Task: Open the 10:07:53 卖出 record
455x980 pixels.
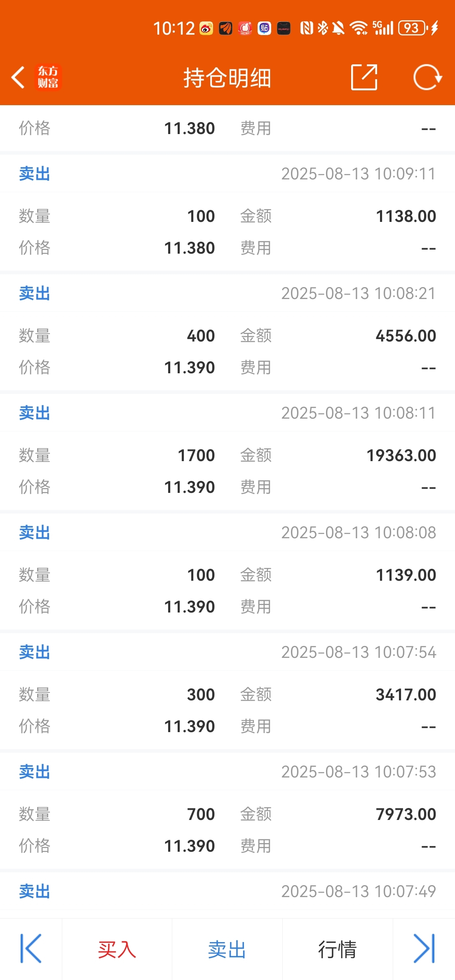Action: point(227,772)
